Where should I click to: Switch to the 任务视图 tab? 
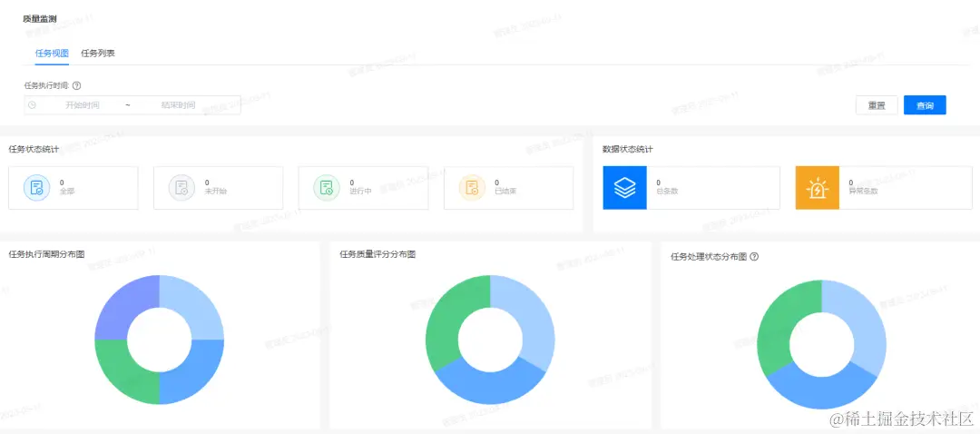click(x=52, y=54)
